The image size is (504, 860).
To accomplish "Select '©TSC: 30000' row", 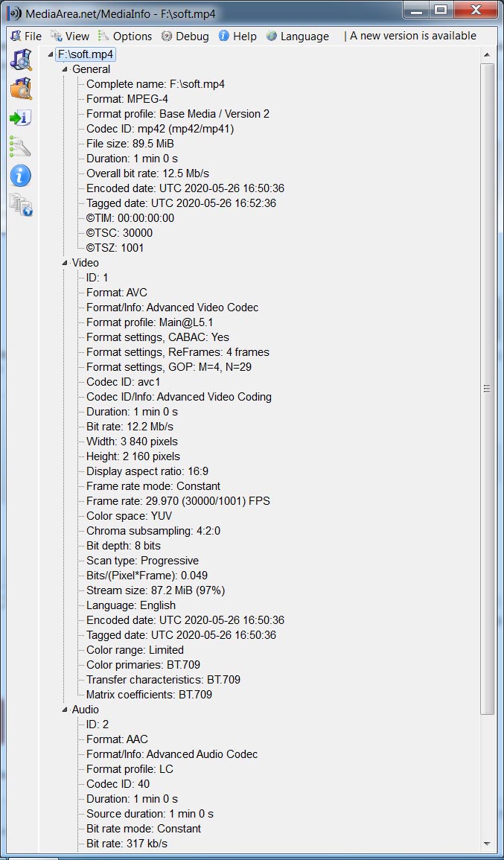I will [120, 233].
